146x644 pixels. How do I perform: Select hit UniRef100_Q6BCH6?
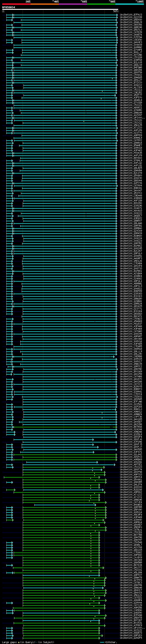point(131,27)
